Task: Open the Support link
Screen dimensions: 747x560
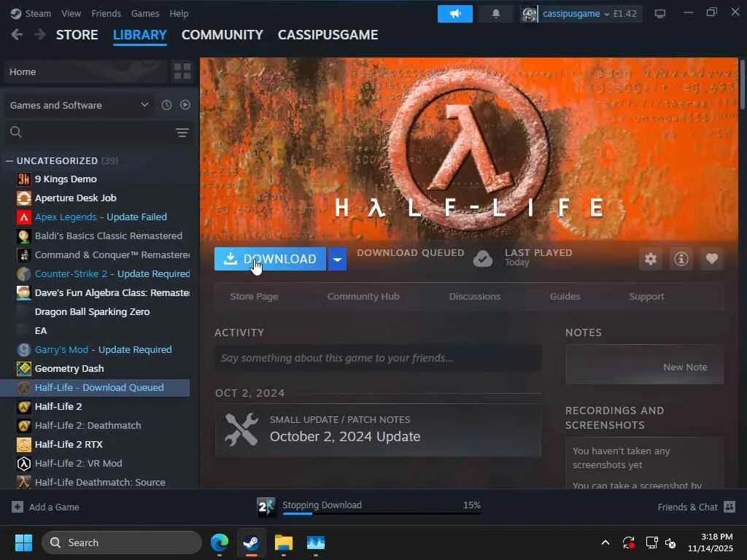Action: 646,296
